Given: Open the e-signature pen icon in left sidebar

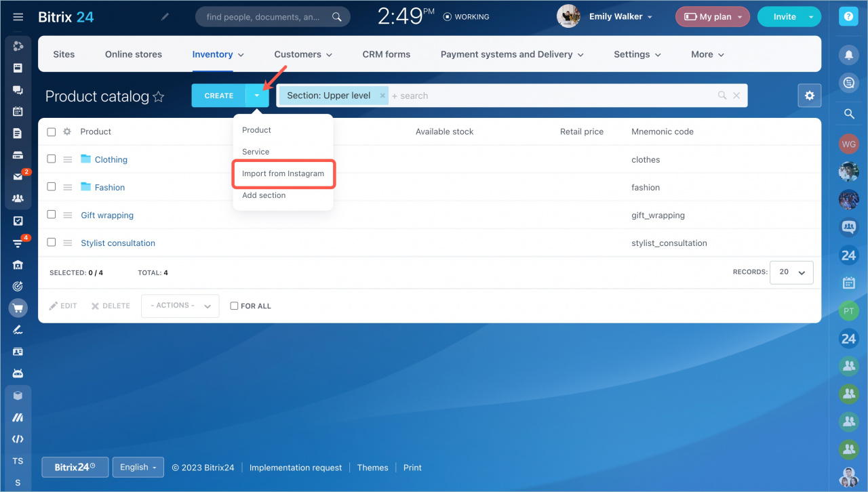Looking at the screenshot, I should (18, 330).
